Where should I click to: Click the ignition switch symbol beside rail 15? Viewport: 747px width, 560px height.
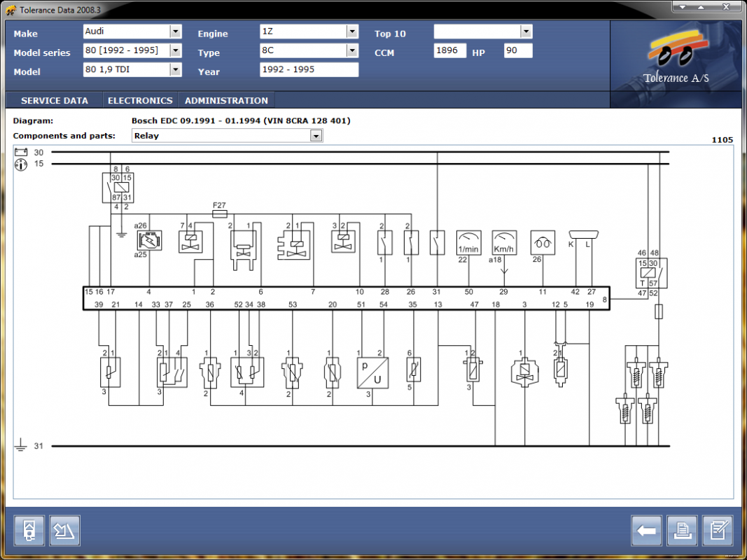(x=21, y=164)
